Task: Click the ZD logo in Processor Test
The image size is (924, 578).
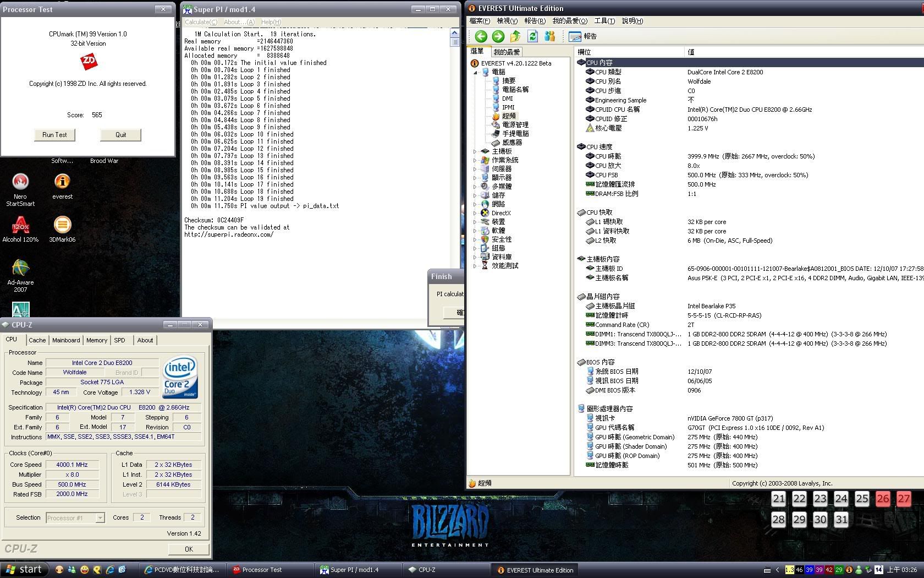Action: (x=89, y=62)
